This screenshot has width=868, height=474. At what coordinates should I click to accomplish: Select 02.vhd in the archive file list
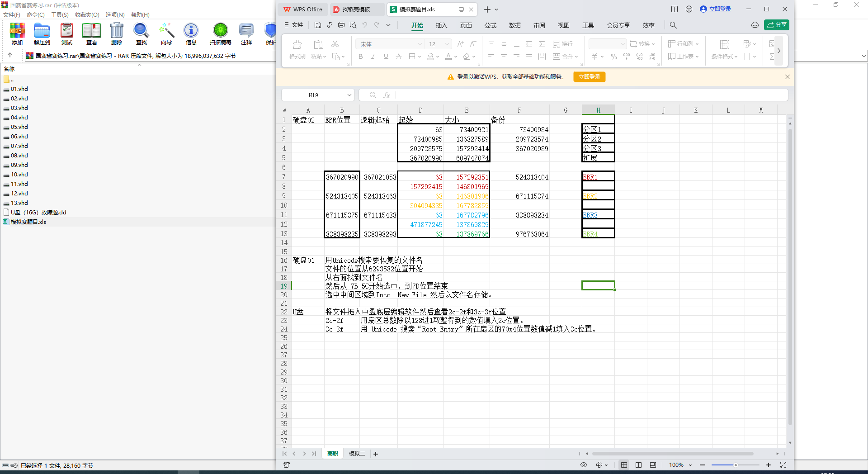pyautogui.click(x=19, y=99)
